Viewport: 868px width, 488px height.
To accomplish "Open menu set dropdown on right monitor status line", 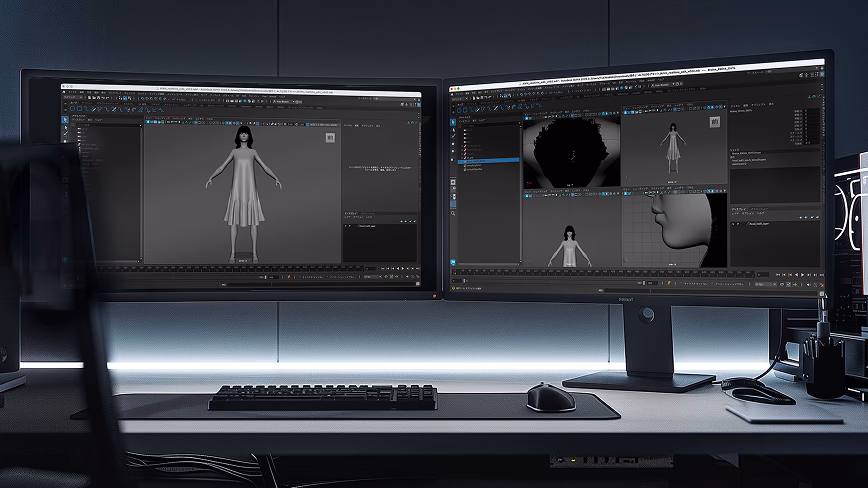I will coord(459,98).
